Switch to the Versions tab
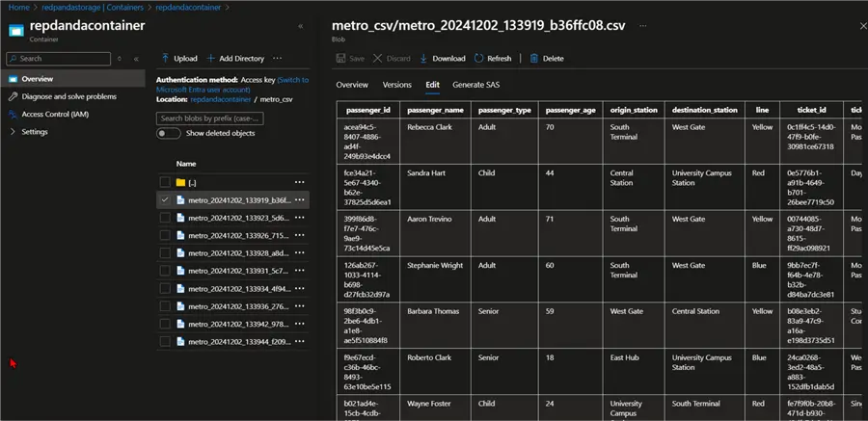868x421 pixels. [x=397, y=85]
